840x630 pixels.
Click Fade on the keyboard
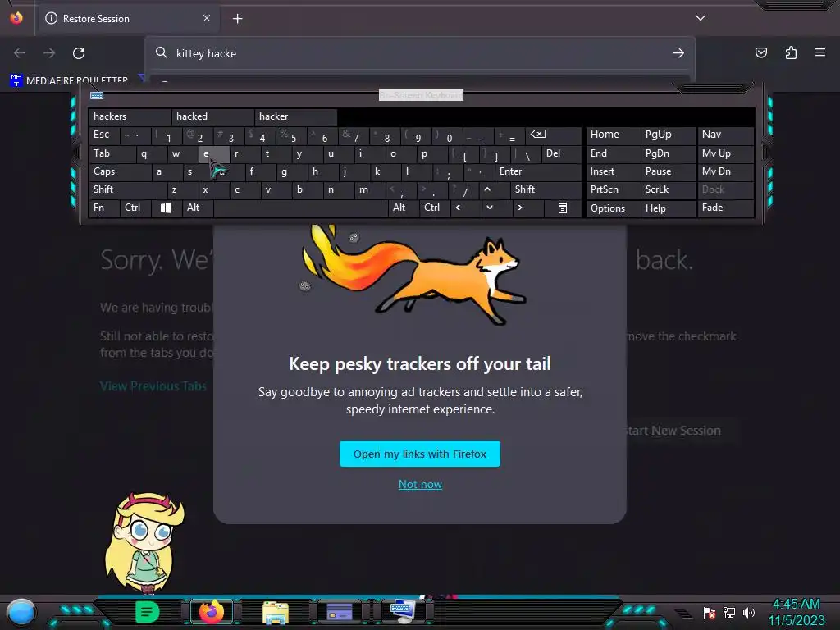click(x=725, y=208)
